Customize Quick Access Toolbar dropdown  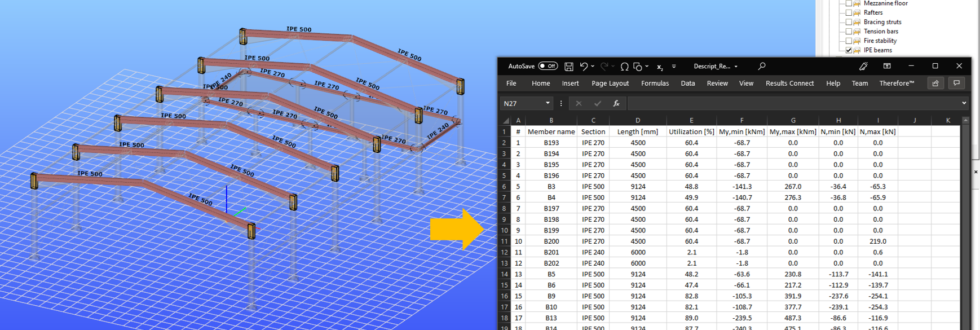[x=674, y=67]
